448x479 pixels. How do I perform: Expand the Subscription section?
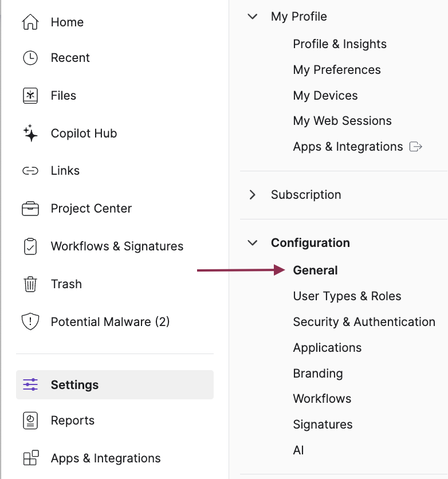(x=252, y=195)
